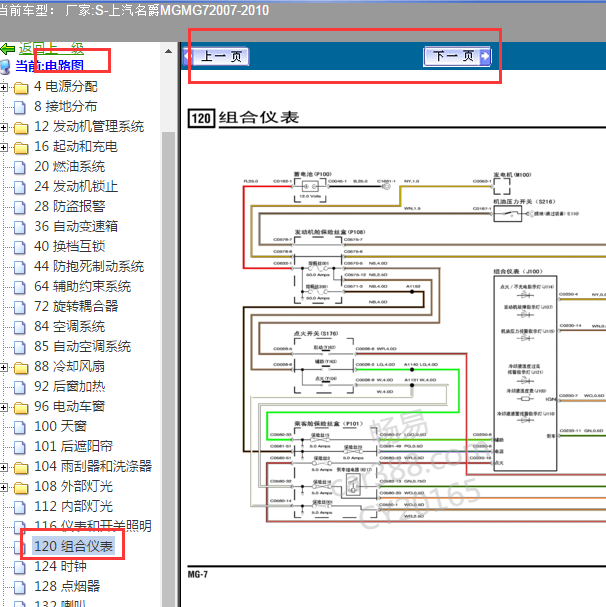Click the page icon beside 28 防盗报警
The width and height of the screenshot is (606, 607).
point(20,207)
